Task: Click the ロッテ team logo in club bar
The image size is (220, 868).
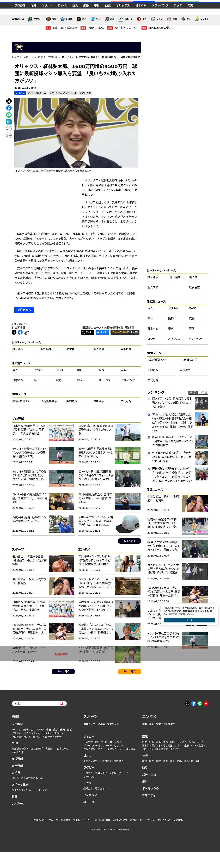Action: 153,19
